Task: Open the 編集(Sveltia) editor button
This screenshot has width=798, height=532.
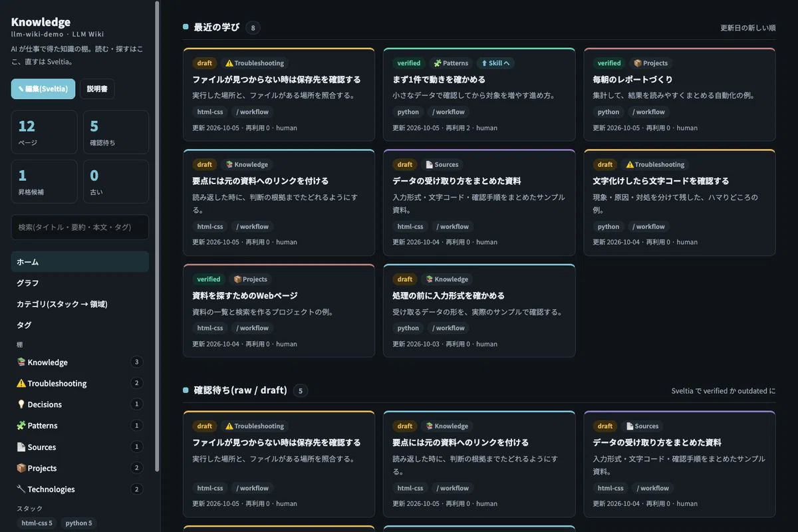Action: 43,88
